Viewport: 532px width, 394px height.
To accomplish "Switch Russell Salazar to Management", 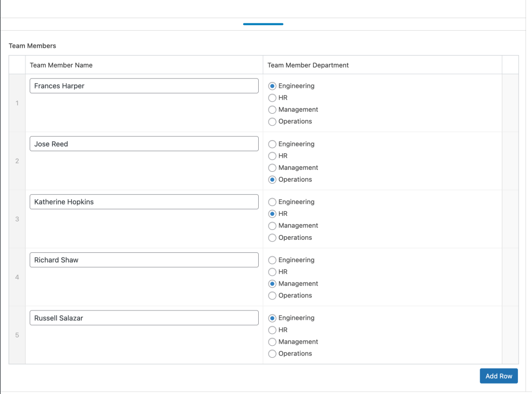I will [x=272, y=342].
